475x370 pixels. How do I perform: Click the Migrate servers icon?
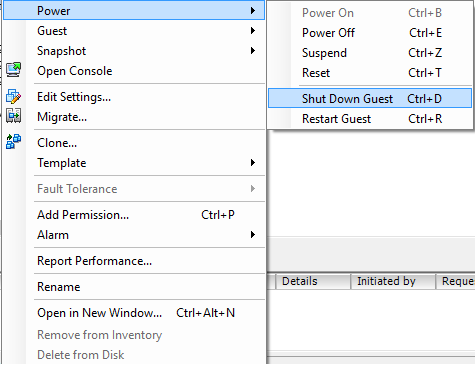coord(14,116)
